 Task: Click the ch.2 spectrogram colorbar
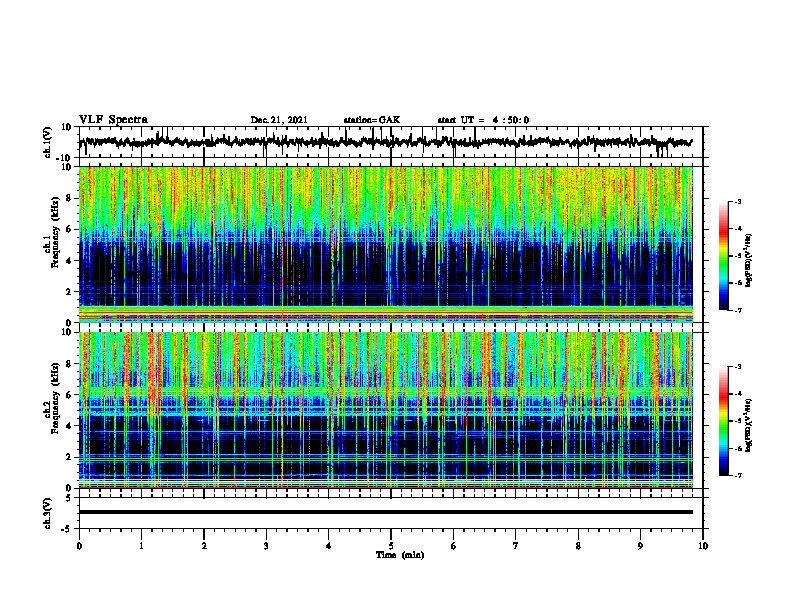tap(723, 421)
